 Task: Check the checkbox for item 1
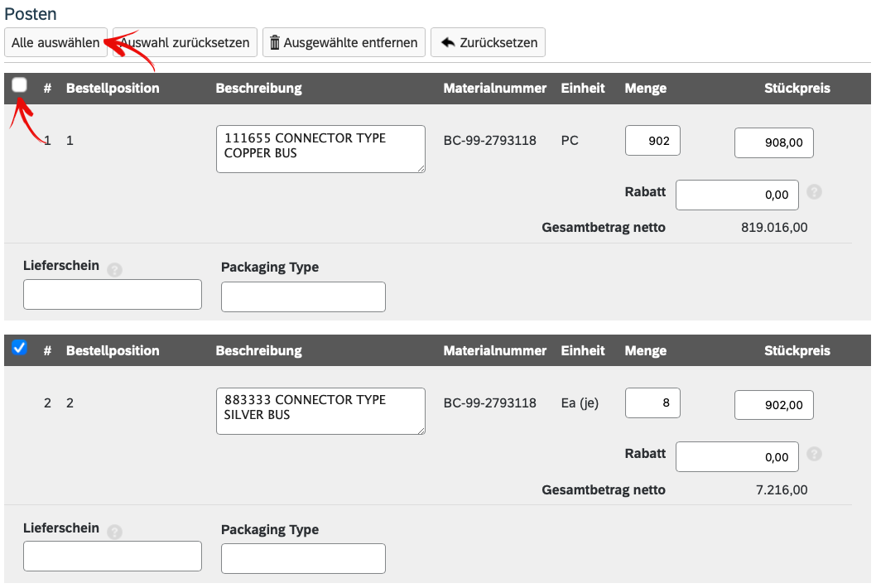point(20,84)
